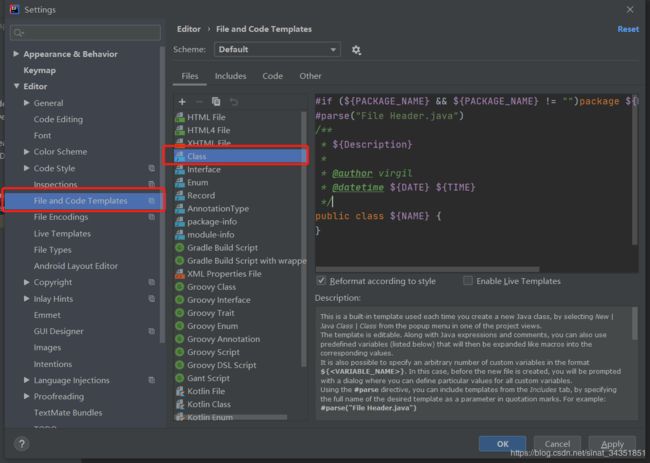Expand the Copyright subsection
Viewport: 650px width, 463px height.
pos(27,282)
